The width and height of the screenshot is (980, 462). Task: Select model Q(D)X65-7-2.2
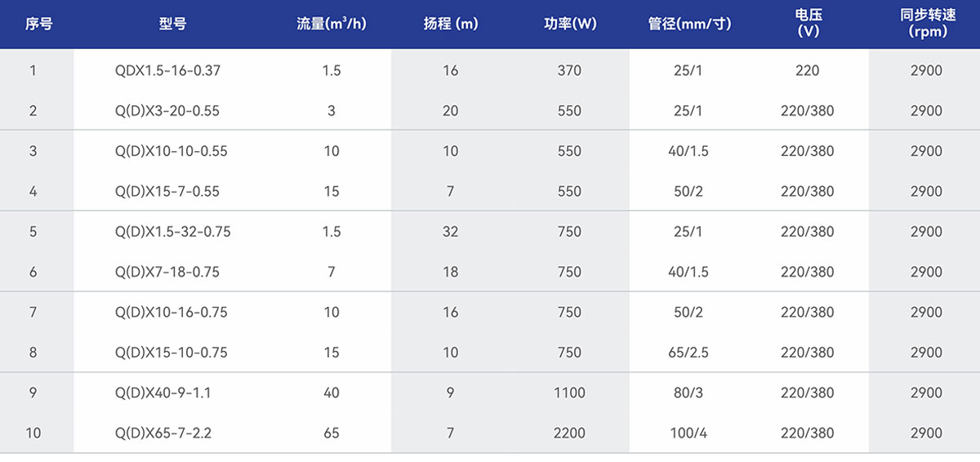pyautogui.click(x=163, y=433)
